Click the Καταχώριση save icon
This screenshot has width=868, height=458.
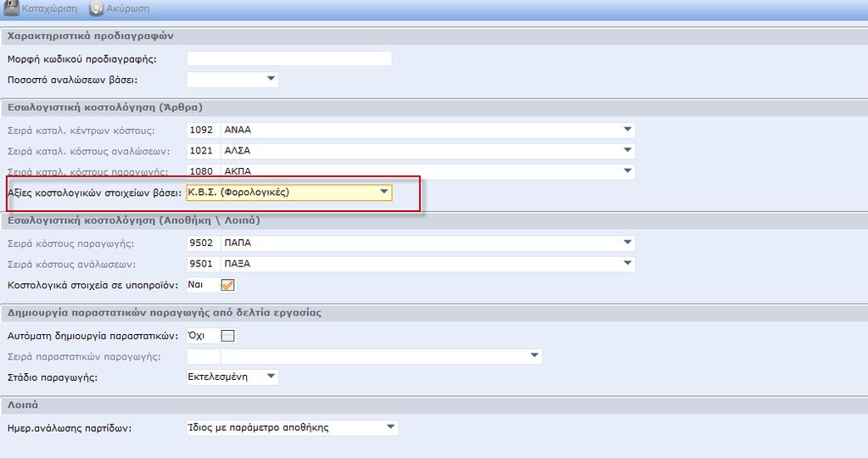point(11,8)
